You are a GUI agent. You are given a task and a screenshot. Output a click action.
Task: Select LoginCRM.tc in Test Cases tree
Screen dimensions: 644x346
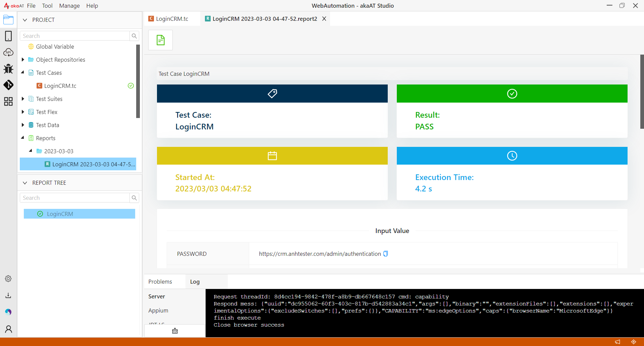[60, 86]
